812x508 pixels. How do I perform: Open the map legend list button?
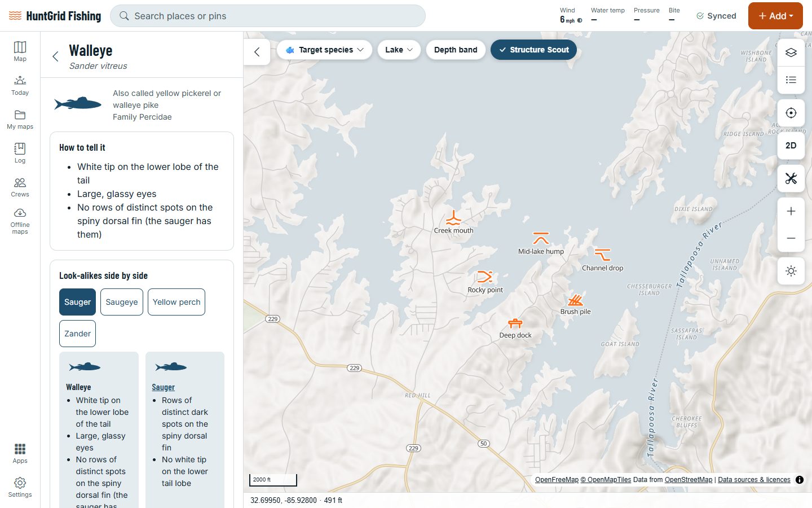pyautogui.click(x=791, y=80)
